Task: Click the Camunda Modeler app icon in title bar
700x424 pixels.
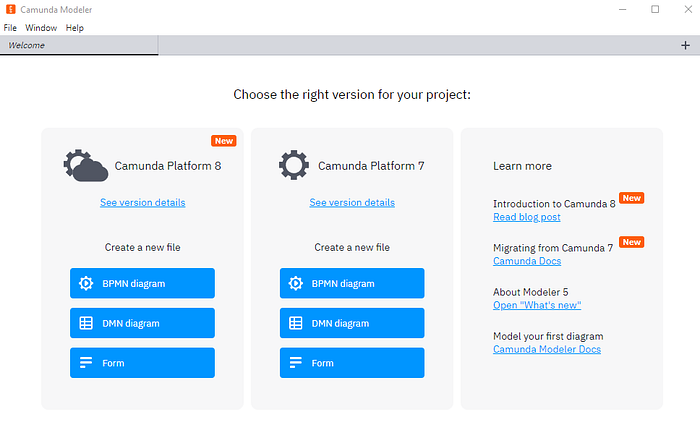Action: click(9, 9)
